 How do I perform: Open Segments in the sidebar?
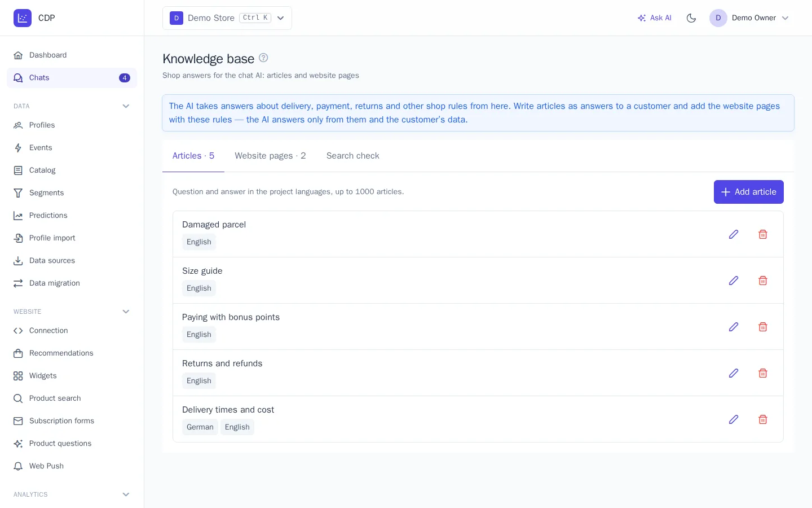(x=72, y=193)
